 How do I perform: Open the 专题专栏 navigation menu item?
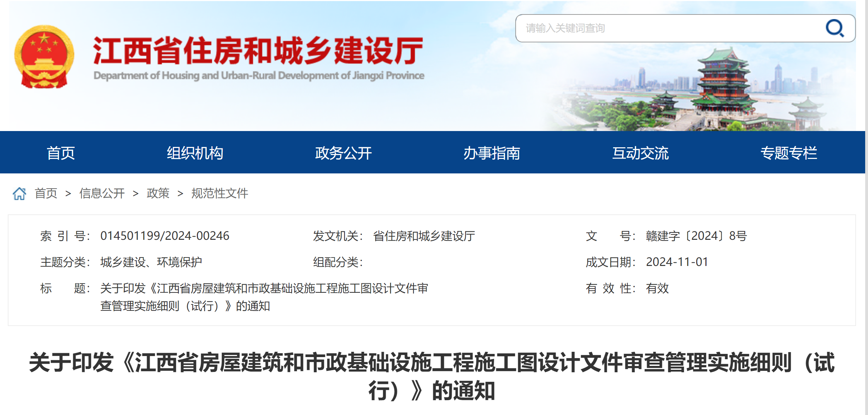(x=789, y=153)
